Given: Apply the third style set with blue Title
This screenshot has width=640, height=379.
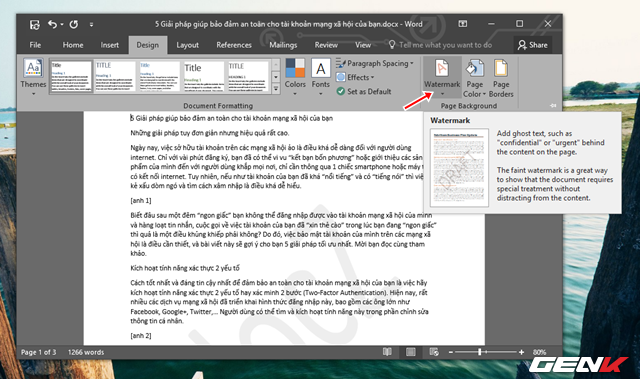Looking at the screenshot, I should coord(160,76).
